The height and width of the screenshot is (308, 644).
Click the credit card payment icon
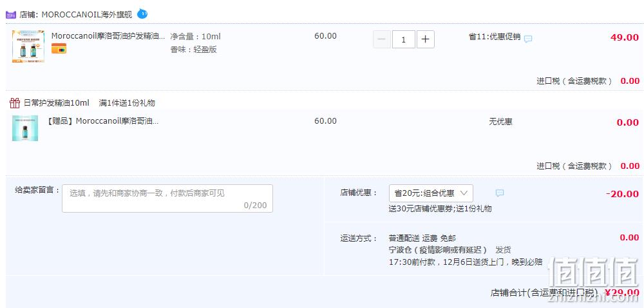(x=59, y=48)
